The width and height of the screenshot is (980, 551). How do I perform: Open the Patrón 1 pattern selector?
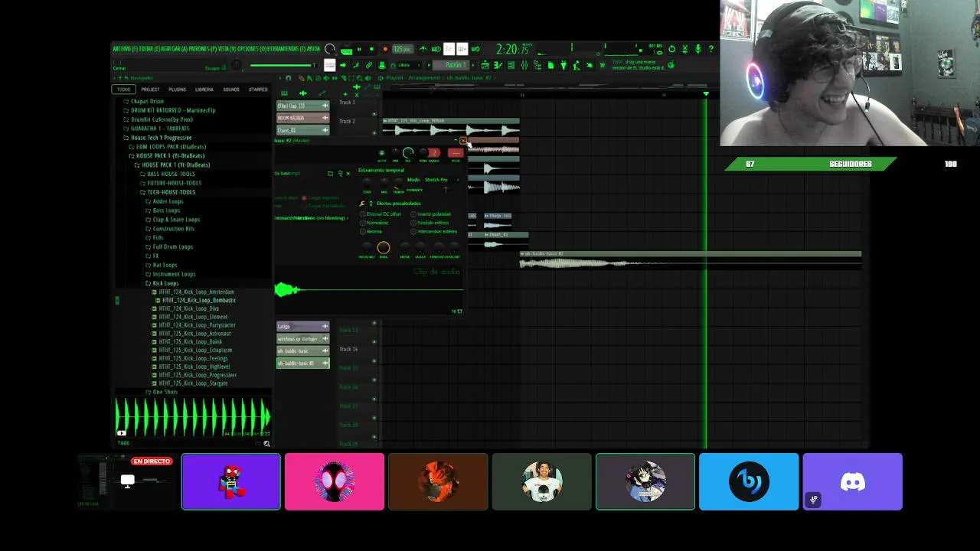[456, 65]
